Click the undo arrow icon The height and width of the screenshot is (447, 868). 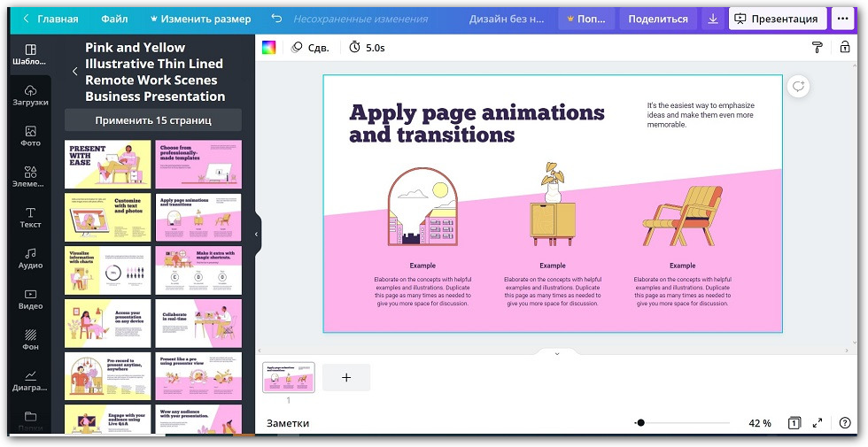pyautogui.click(x=276, y=19)
